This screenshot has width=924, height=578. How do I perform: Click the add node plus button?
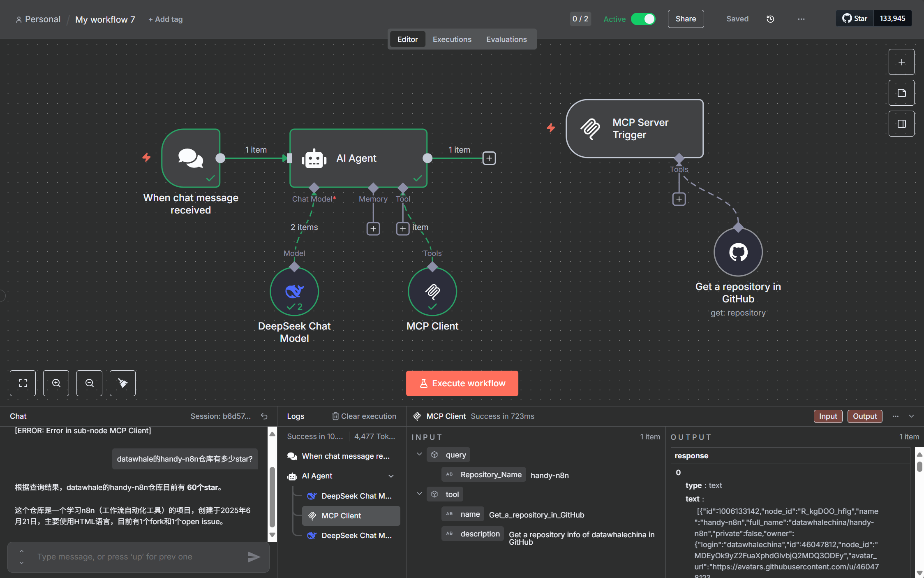(x=901, y=62)
